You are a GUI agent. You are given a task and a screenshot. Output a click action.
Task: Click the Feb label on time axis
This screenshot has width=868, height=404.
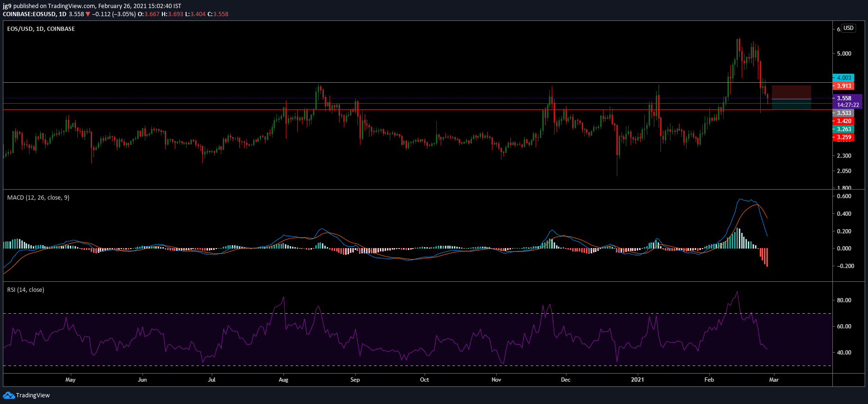tap(709, 379)
